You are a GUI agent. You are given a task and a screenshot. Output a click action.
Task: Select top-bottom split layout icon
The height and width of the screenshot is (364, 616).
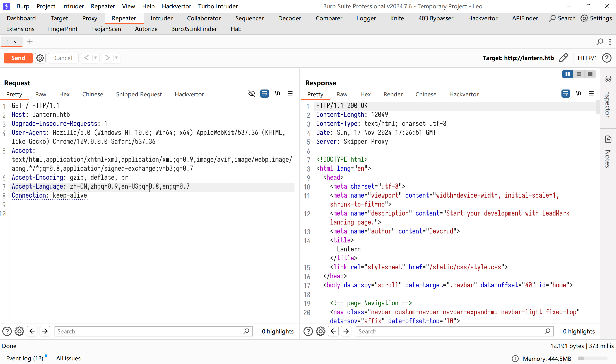[x=579, y=74]
